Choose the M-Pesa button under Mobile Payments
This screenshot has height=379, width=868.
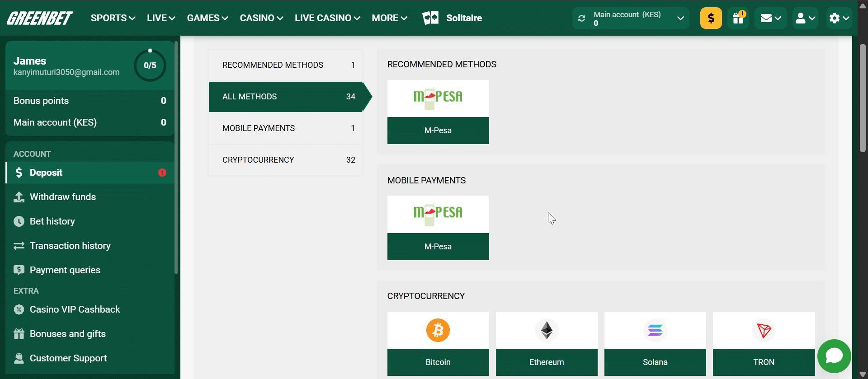click(438, 247)
